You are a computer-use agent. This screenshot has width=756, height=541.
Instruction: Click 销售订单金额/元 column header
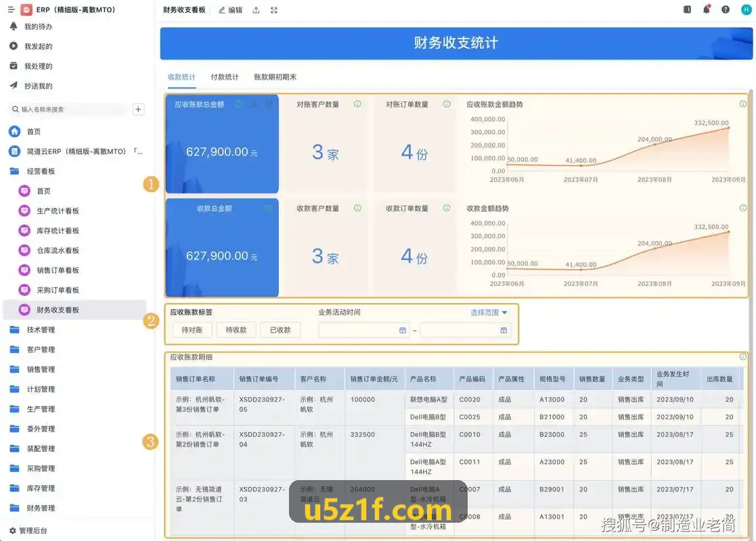tap(374, 379)
